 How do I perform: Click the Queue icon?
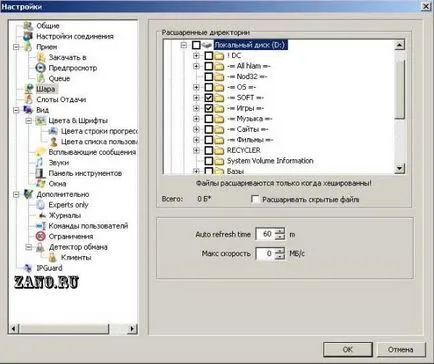(x=40, y=79)
